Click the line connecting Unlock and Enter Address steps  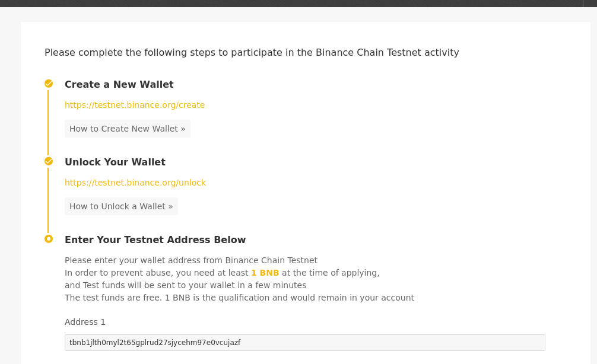pyautogui.click(x=48, y=200)
